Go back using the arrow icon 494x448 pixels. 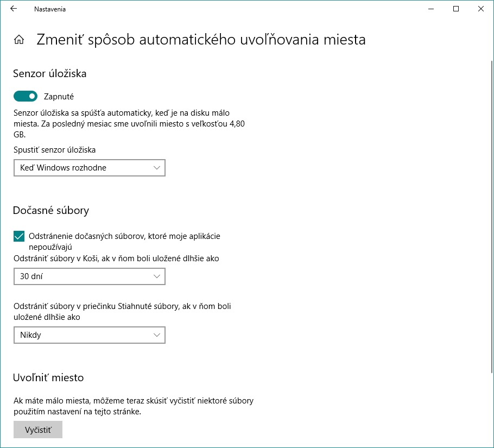[x=14, y=9]
